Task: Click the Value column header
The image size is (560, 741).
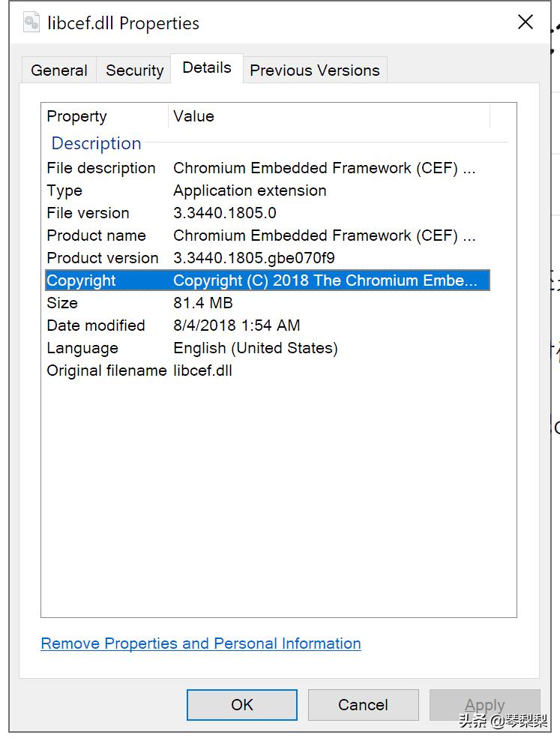Action: pyautogui.click(x=329, y=116)
